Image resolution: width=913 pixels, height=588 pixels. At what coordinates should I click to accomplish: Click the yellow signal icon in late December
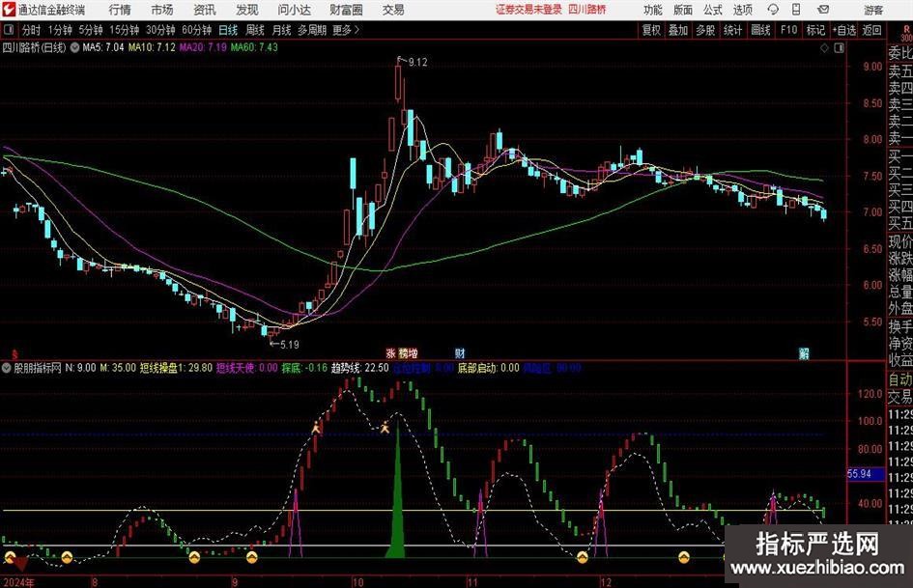click(x=684, y=558)
